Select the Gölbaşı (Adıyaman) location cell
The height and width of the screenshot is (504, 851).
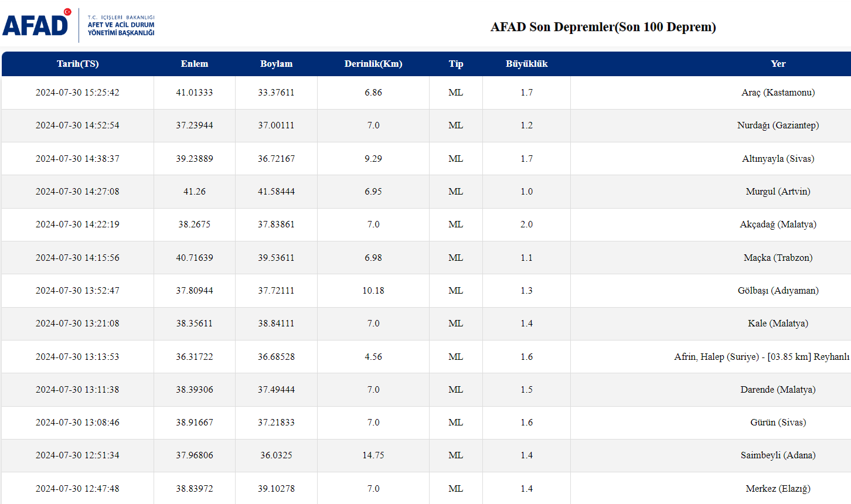pos(778,291)
